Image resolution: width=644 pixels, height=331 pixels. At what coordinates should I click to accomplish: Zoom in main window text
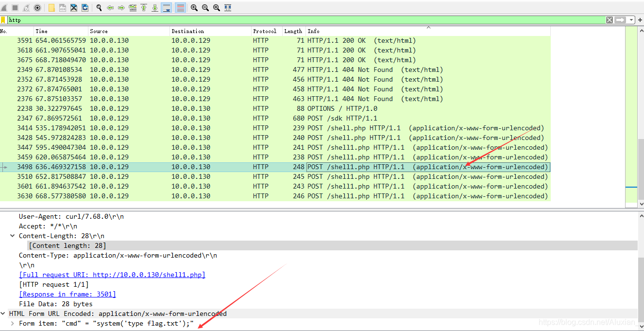[x=194, y=8]
